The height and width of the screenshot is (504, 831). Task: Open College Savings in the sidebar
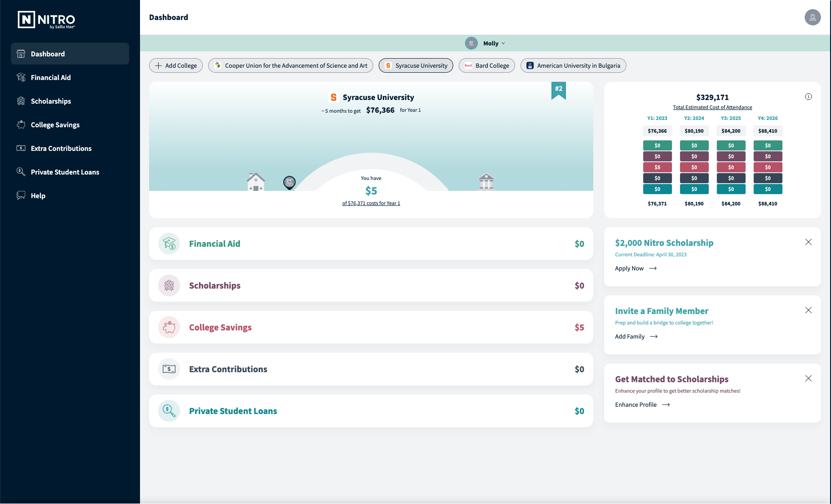tap(70, 125)
